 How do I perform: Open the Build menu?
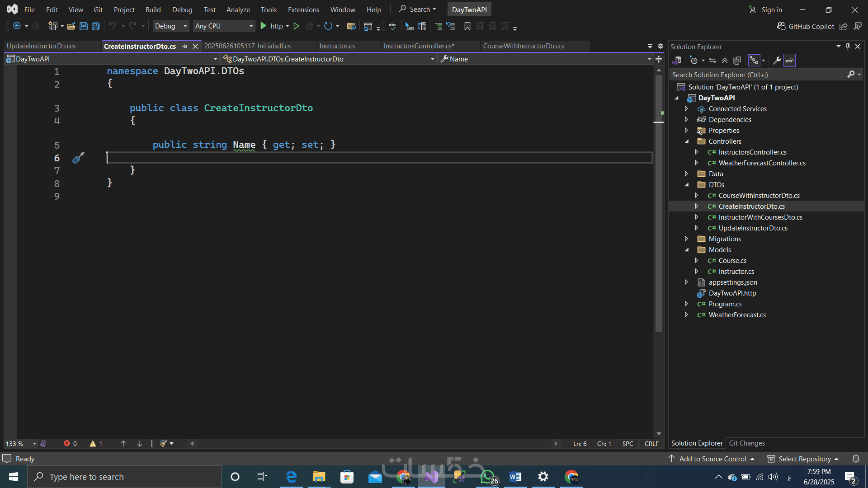tap(153, 9)
